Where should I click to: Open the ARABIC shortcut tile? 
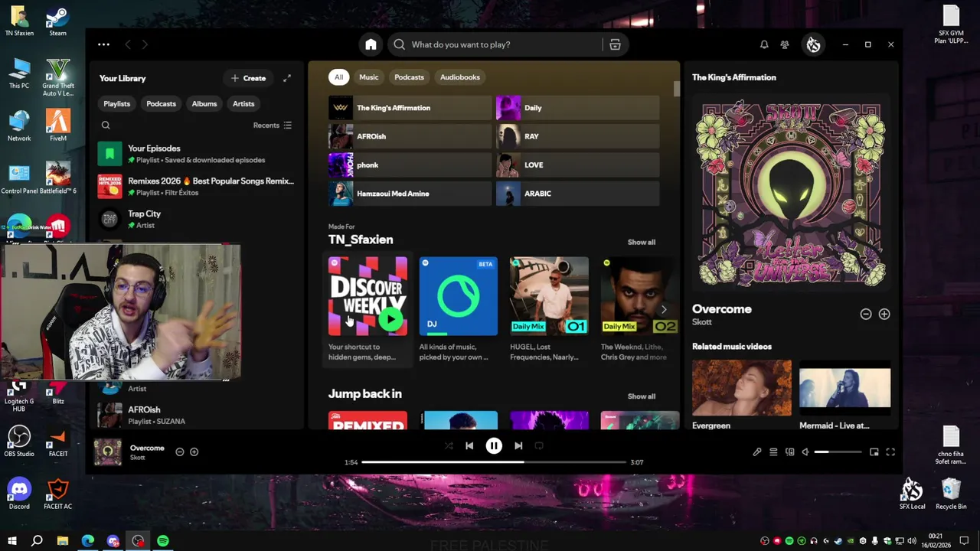click(x=577, y=194)
